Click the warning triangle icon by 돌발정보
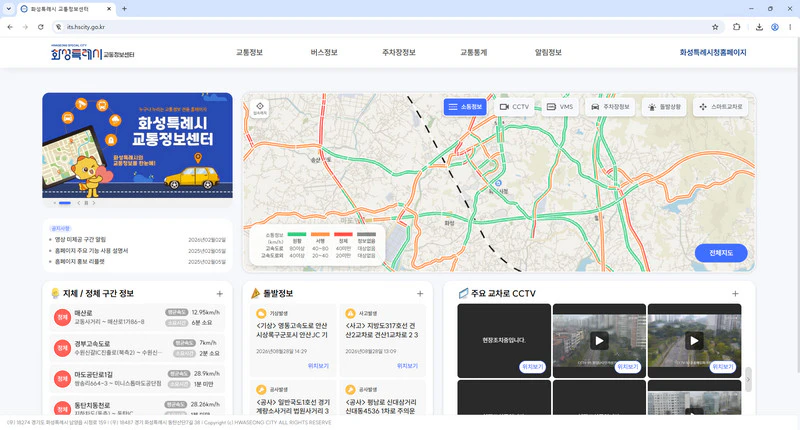Screen dimensions: 800x430 (256, 293)
